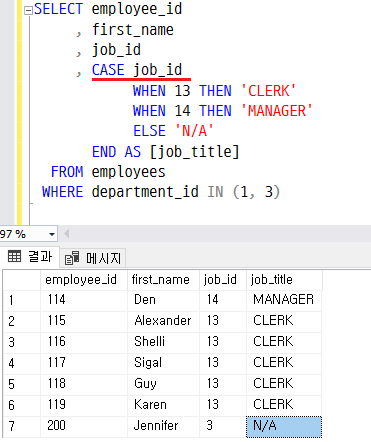Click the job_id cell 3 for Jennifer
Viewport: 371px width, 442px height.
(x=223, y=426)
